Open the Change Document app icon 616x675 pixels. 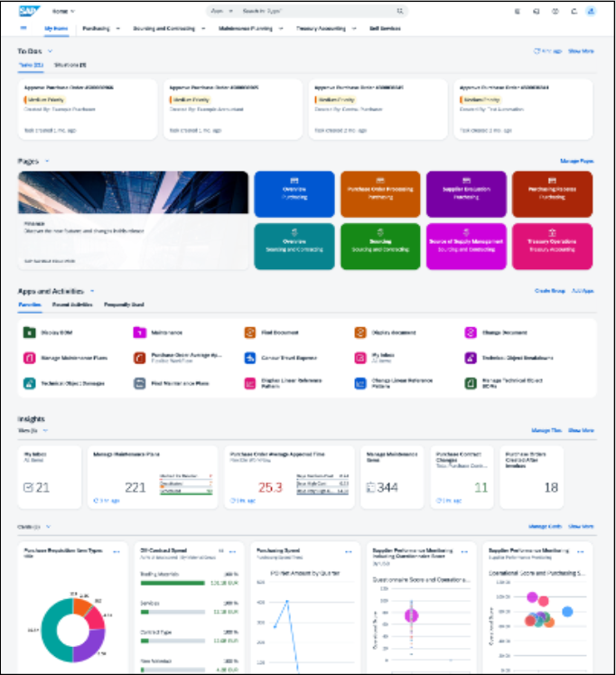[471, 333]
